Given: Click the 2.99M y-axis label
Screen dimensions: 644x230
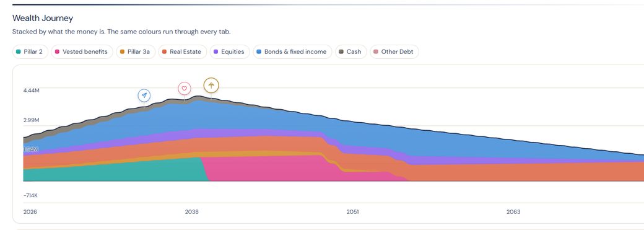Looking at the screenshot, I should pos(31,120).
